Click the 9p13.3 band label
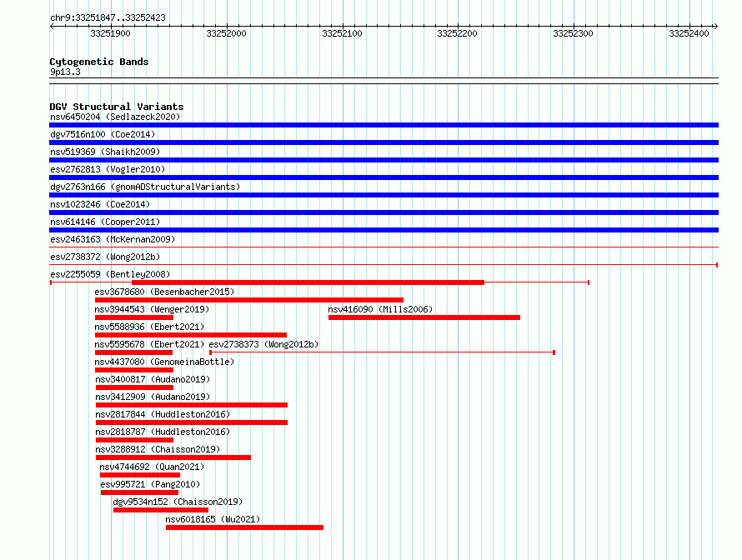The width and height of the screenshot is (742, 560). (65, 72)
